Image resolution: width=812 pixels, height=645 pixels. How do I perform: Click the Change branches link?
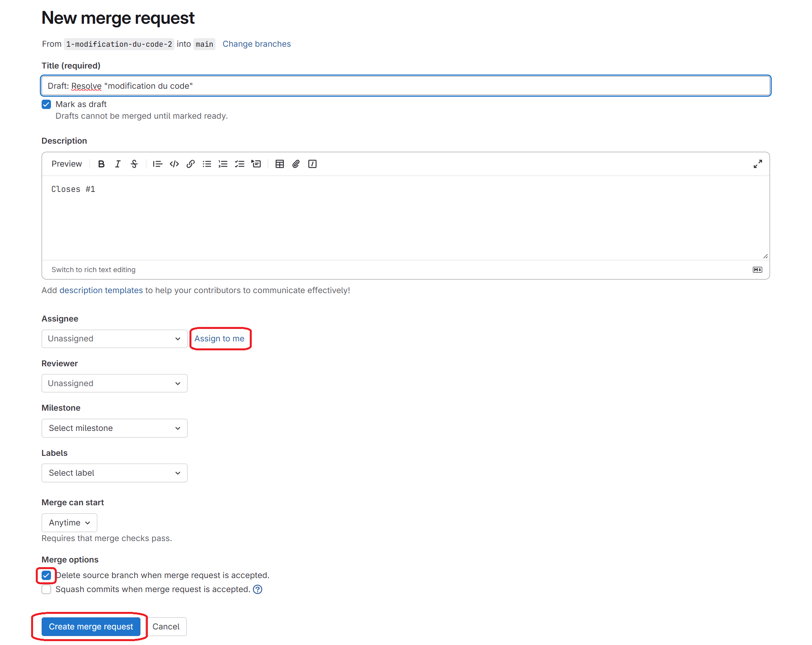256,44
